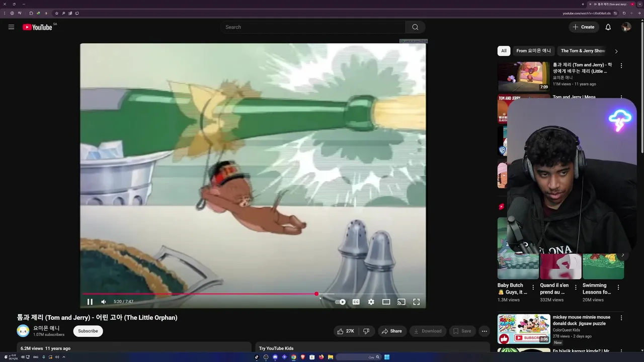Image resolution: width=644 pixels, height=362 pixels.
Task: Open the YouTube guide hamburger menu
Action: pyautogui.click(x=11, y=27)
